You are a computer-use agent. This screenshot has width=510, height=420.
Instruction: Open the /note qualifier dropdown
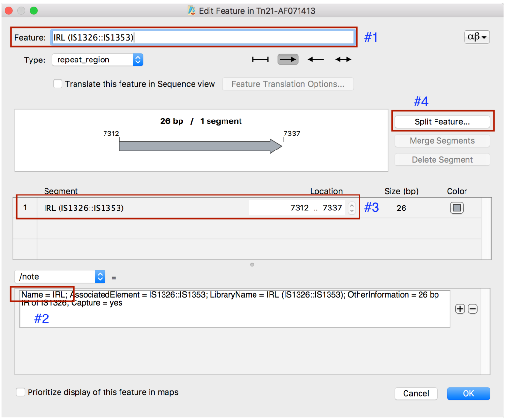click(100, 277)
